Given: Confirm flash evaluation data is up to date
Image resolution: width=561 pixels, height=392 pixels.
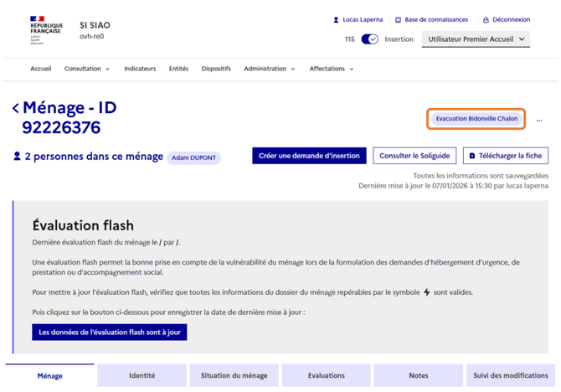Looking at the screenshot, I should pyautogui.click(x=109, y=333).
